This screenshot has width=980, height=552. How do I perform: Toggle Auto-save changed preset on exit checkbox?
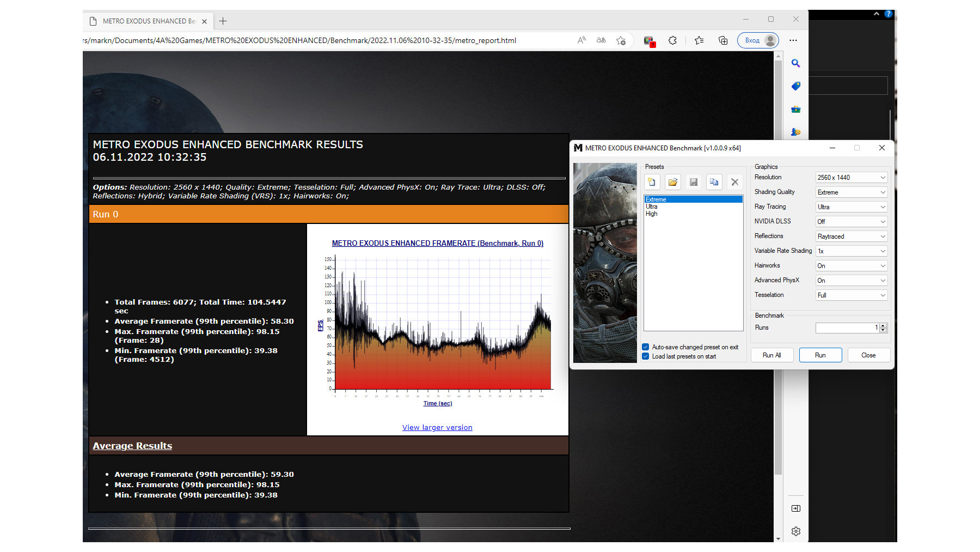[x=646, y=347]
